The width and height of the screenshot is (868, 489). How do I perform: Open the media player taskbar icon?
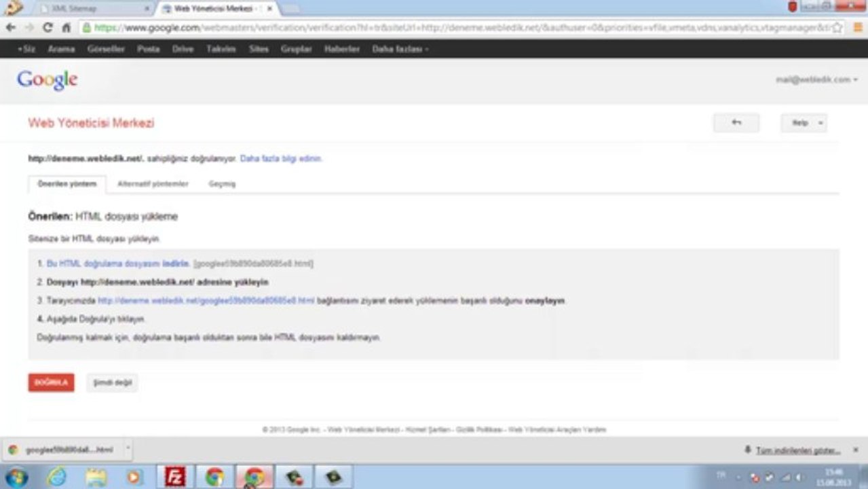click(x=134, y=477)
